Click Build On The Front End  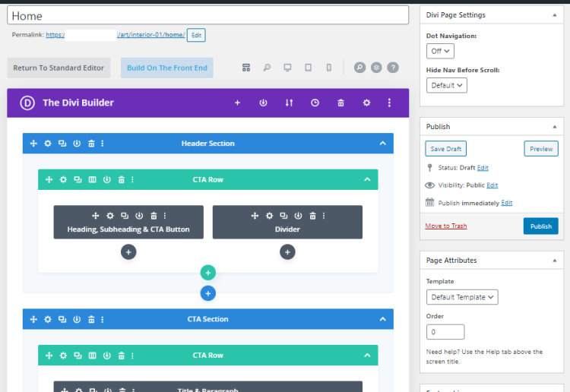point(167,68)
